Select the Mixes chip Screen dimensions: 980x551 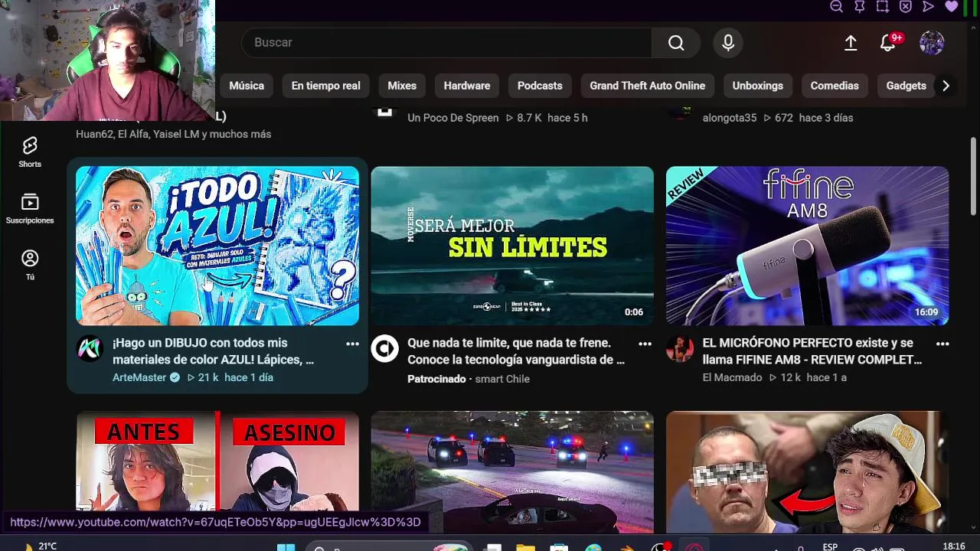pyautogui.click(x=402, y=86)
